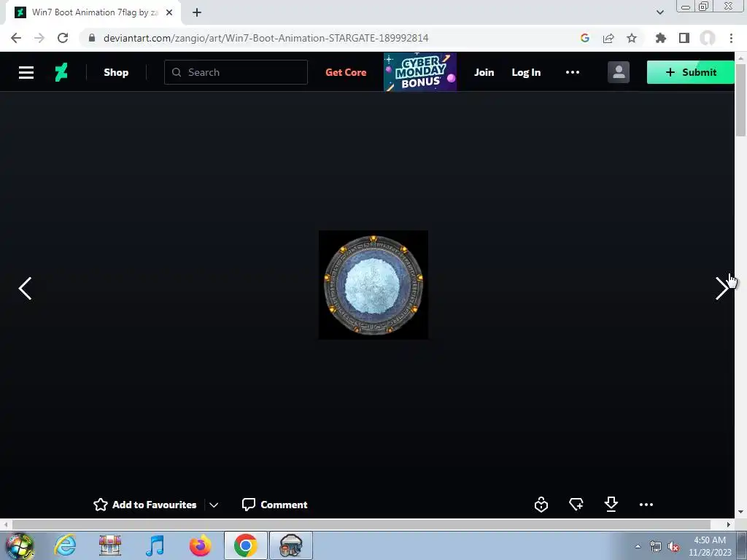Click the vertical scrollbar down arrow

click(740, 512)
